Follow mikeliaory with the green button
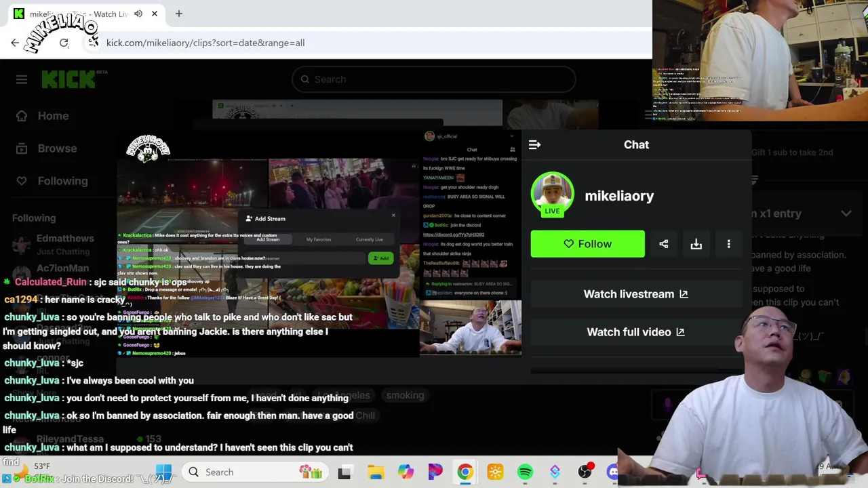 tap(588, 244)
